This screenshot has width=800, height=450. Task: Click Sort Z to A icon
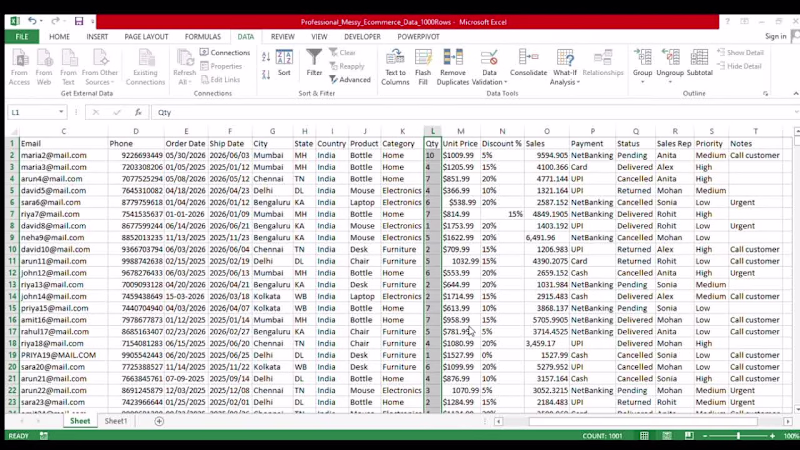pos(266,74)
